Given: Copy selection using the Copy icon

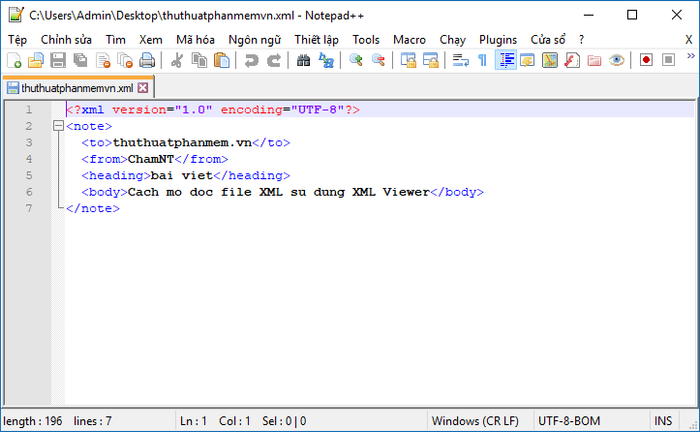Looking at the screenshot, I should point(199,60).
